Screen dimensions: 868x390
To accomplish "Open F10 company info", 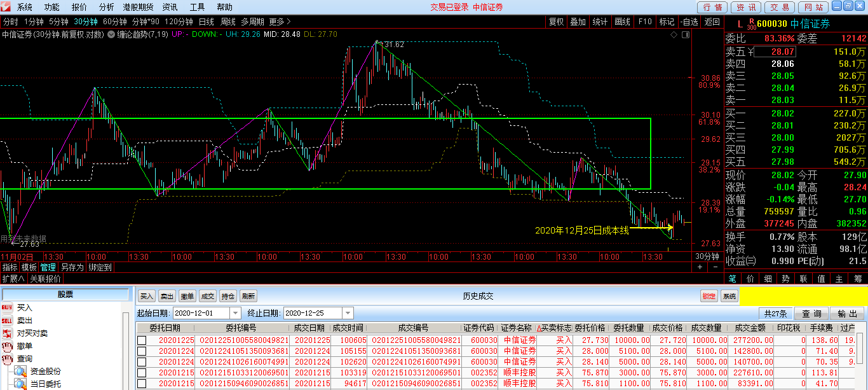I will pos(645,22).
